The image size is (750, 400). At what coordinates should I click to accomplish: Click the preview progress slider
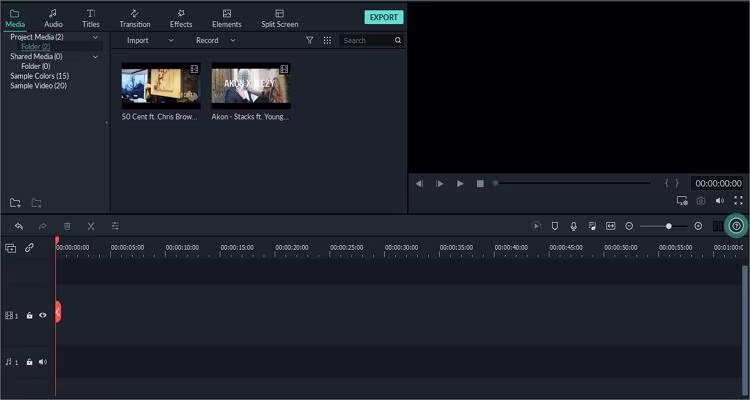click(x=572, y=183)
